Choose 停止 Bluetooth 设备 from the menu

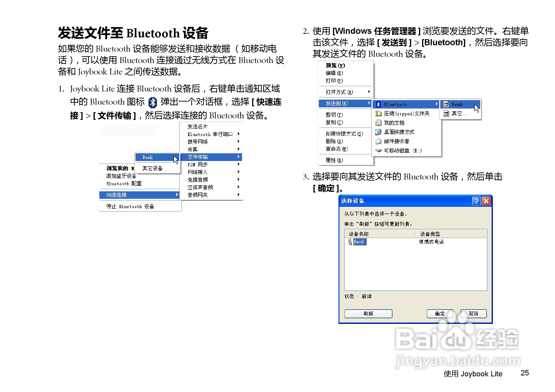(131, 206)
